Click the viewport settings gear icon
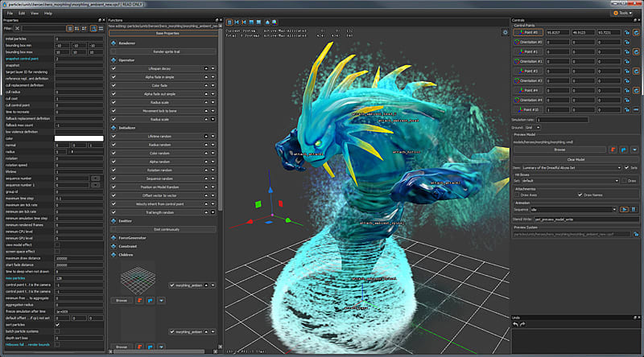This screenshot has height=357, width=644. 506,32
